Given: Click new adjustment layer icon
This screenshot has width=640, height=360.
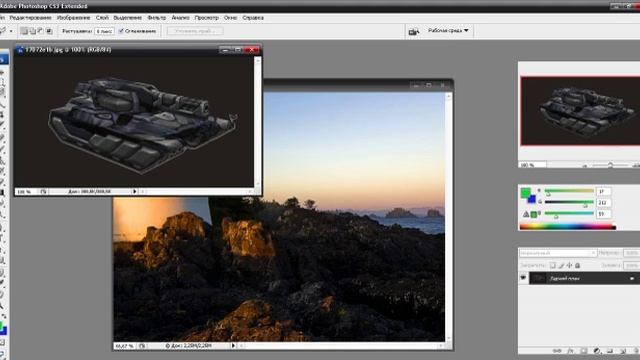Looking at the screenshot, I should click(597, 351).
